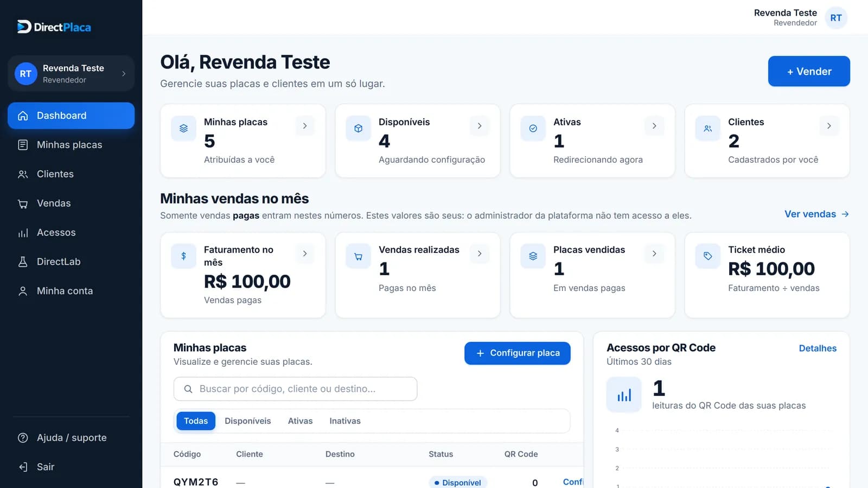The width and height of the screenshot is (868, 488).
Task: Click the search magnifier icon in placas search
Action: pyautogui.click(x=188, y=389)
